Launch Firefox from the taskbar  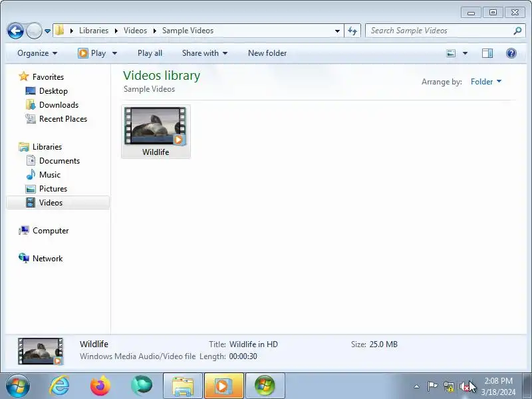(x=100, y=386)
